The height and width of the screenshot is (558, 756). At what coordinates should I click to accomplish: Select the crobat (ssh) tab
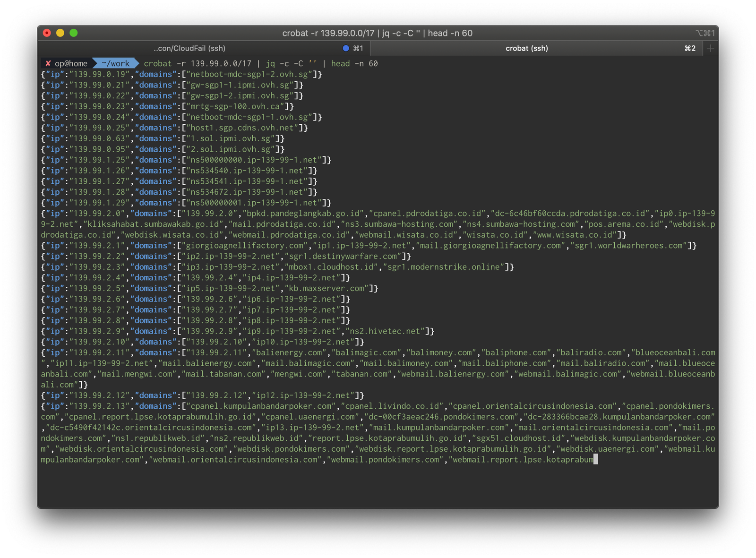tap(526, 48)
